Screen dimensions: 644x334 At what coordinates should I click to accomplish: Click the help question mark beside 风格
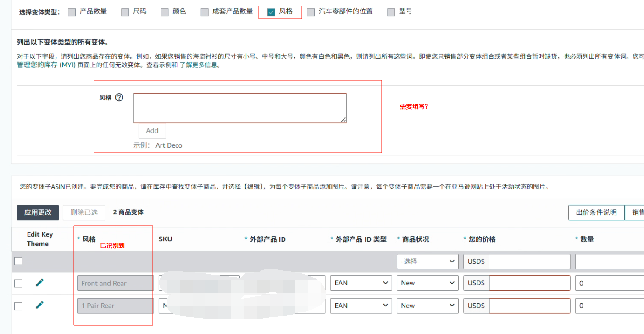[119, 97]
